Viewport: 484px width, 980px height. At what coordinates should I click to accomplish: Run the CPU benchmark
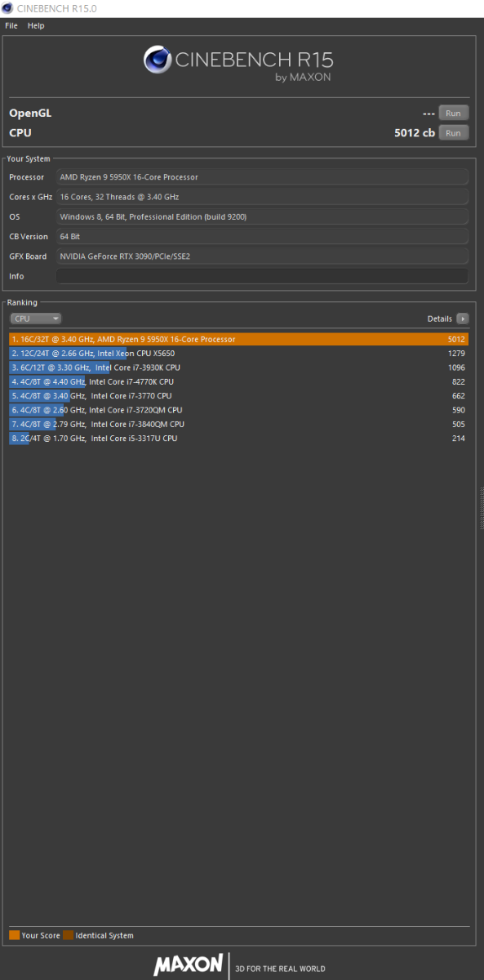pyautogui.click(x=454, y=132)
